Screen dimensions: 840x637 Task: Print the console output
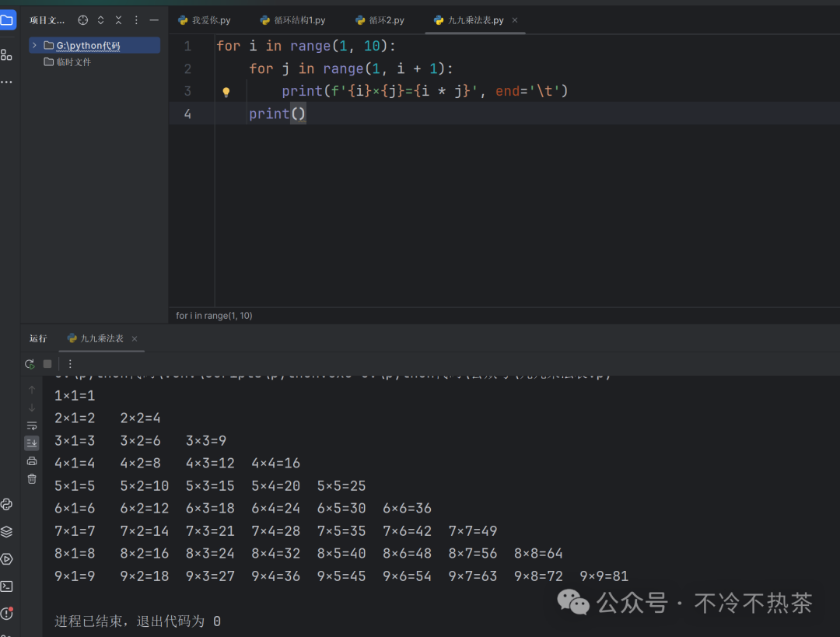32,461
